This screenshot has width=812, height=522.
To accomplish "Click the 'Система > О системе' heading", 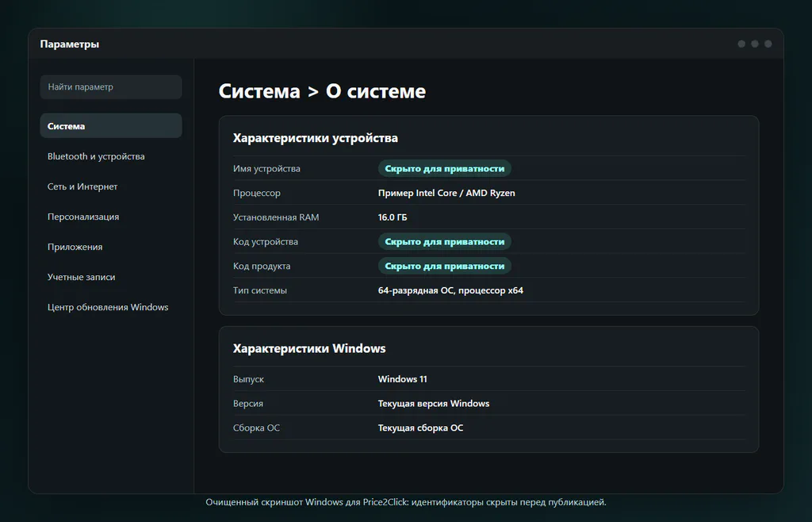I will (322, 91).
